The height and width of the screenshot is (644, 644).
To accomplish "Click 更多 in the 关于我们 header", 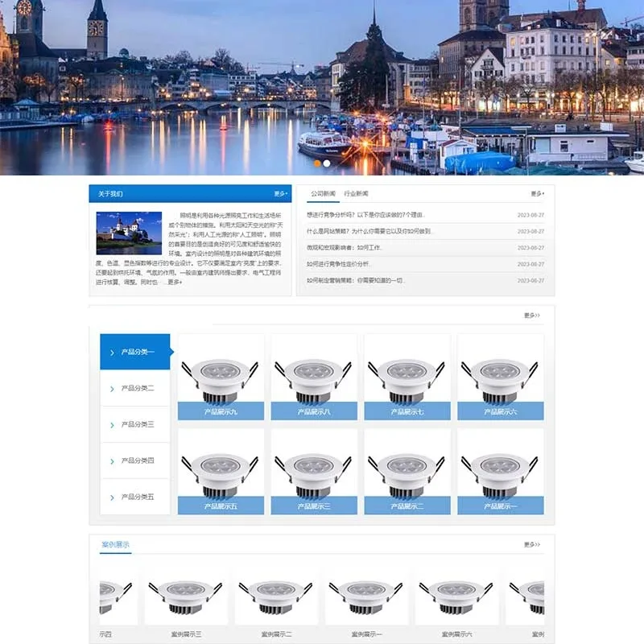I will pos(280,193).
